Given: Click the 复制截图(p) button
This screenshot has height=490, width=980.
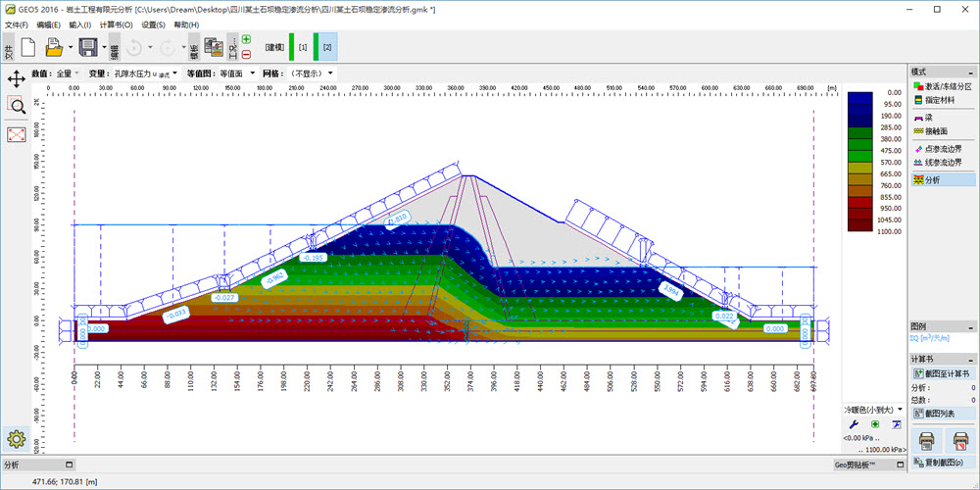Looking at the screenshot, I should tap(943, 463).
